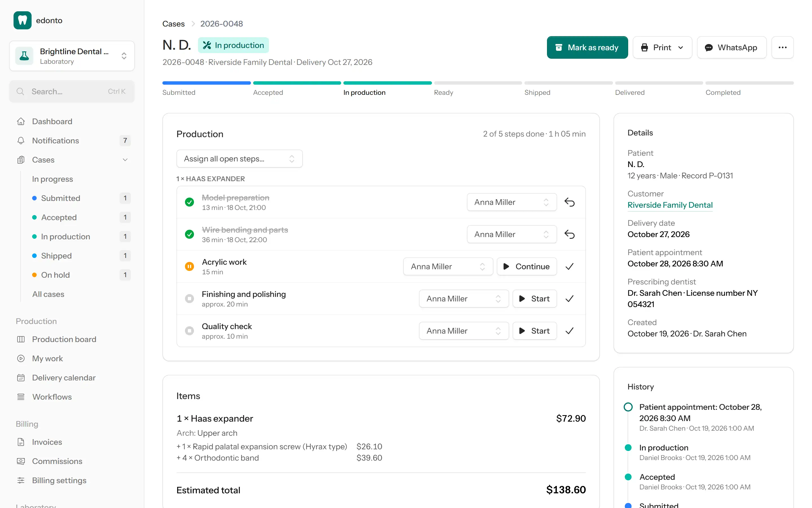Undo the Model preparation step
This screenshot has height=508, width=812.
point(570,202)
